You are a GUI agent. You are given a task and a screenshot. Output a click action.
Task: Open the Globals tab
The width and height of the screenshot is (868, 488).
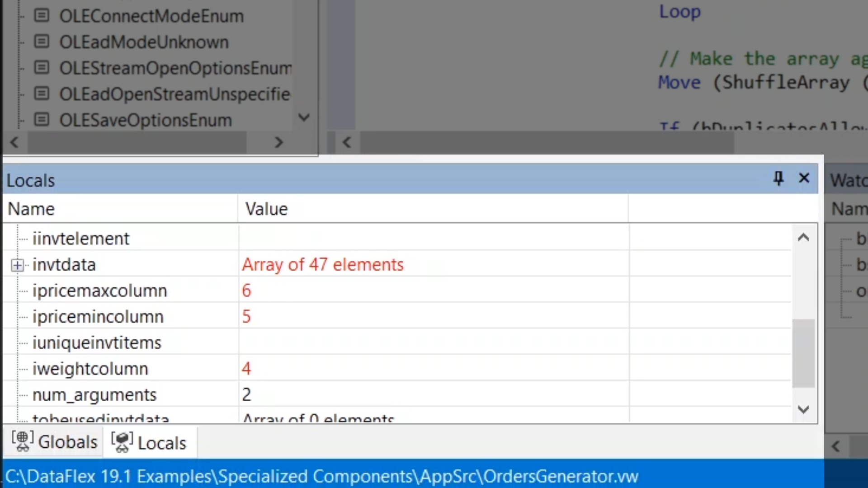(55, 442)
